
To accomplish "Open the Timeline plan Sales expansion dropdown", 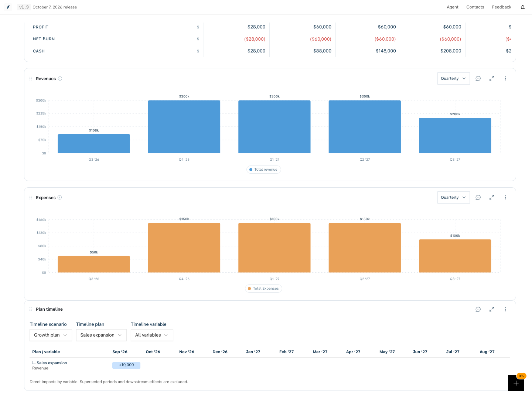I will coord(101,335).
